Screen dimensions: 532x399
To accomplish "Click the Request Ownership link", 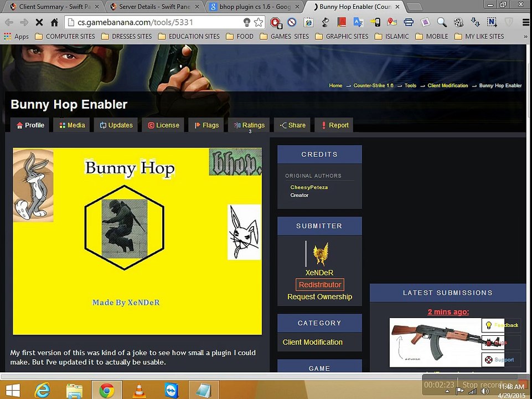I will (319, 296).
